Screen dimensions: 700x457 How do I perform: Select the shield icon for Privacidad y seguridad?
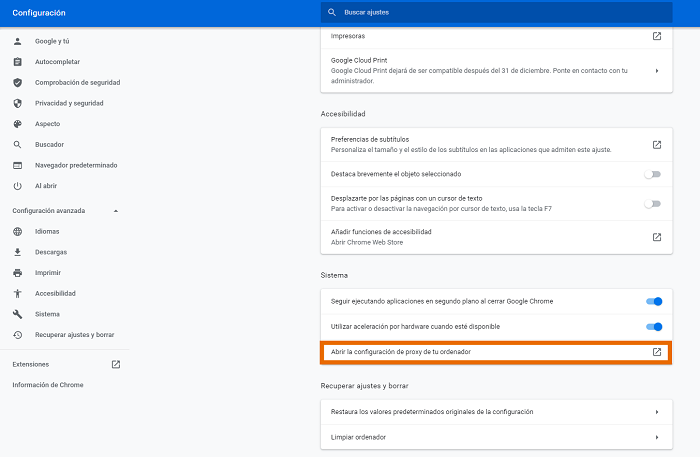(17, 103)
